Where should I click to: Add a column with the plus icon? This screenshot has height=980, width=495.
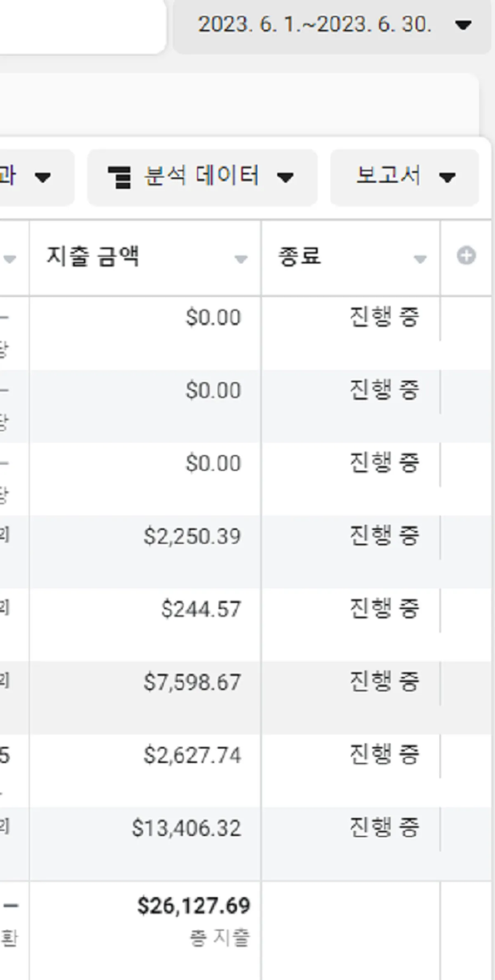pos(466,256)
